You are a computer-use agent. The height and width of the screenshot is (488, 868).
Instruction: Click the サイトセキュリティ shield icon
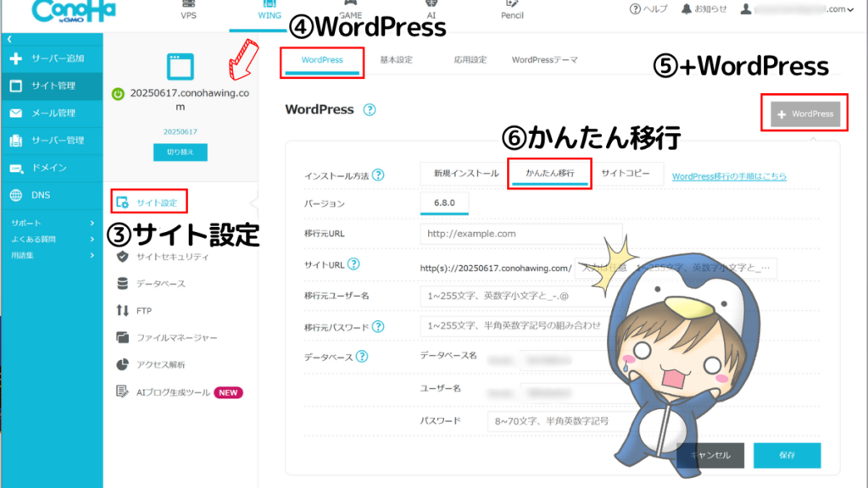[x=122, y=257]
